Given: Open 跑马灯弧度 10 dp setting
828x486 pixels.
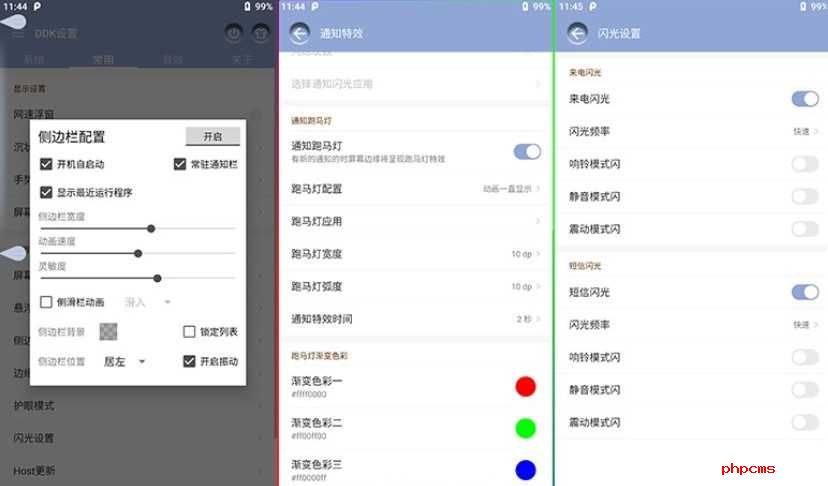Looking at the screenshot, I should point(416,286).
